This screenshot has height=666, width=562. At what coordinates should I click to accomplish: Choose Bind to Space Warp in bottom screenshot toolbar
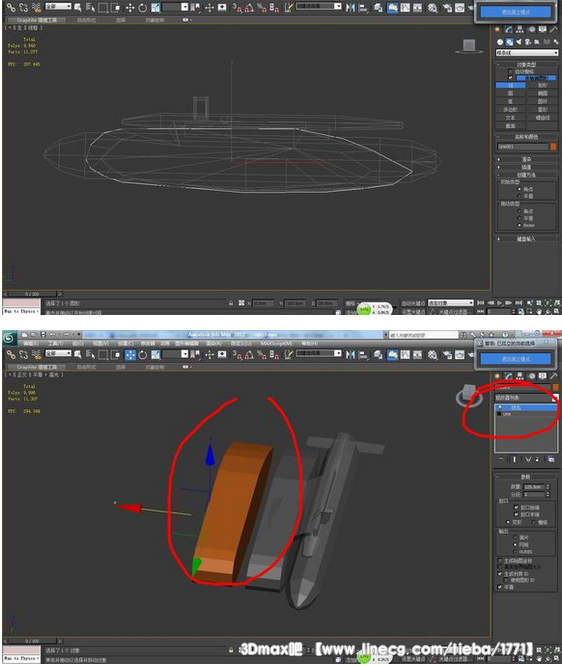pyautogui.click(x=37, y=354)
